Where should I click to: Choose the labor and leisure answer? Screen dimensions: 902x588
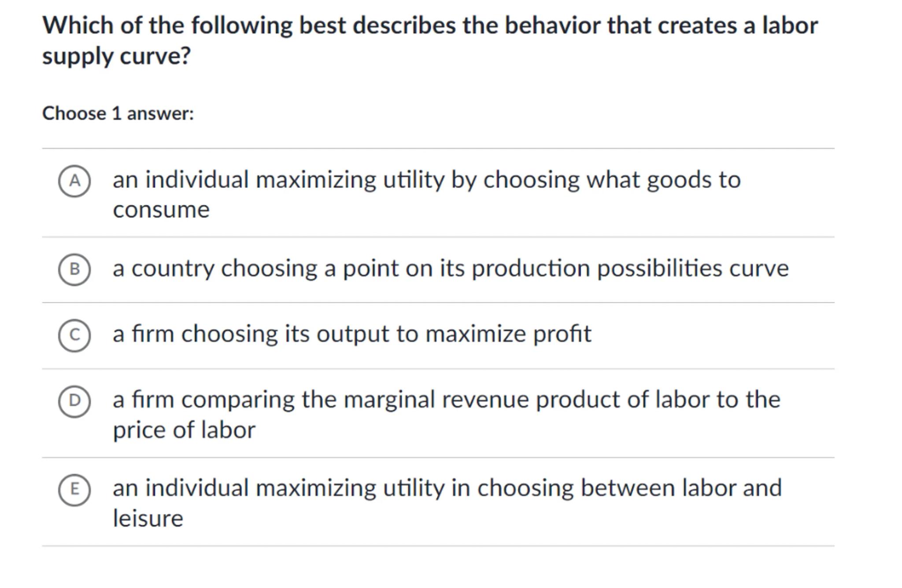447,489
